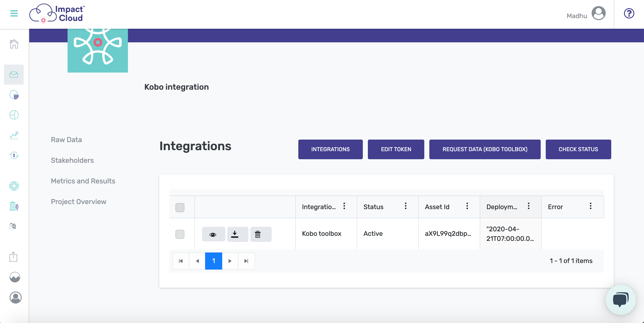Click the EDIT TOKEN button
644x323 pixels.
(396, 149)
